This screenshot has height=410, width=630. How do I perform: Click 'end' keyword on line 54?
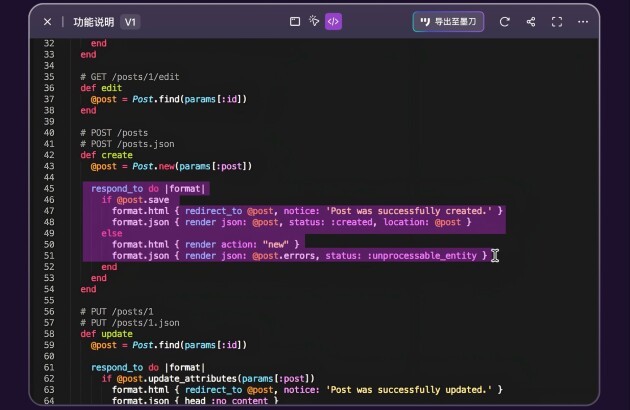coord(88,289)
